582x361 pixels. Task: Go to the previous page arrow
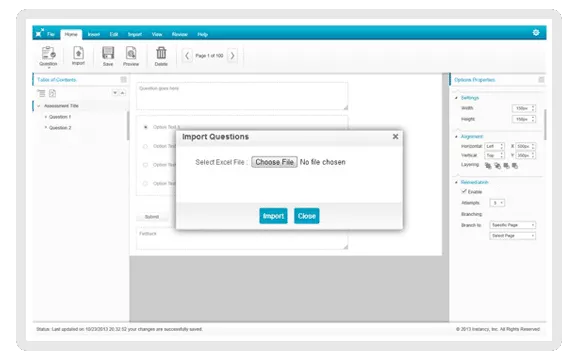pos(187,56)
